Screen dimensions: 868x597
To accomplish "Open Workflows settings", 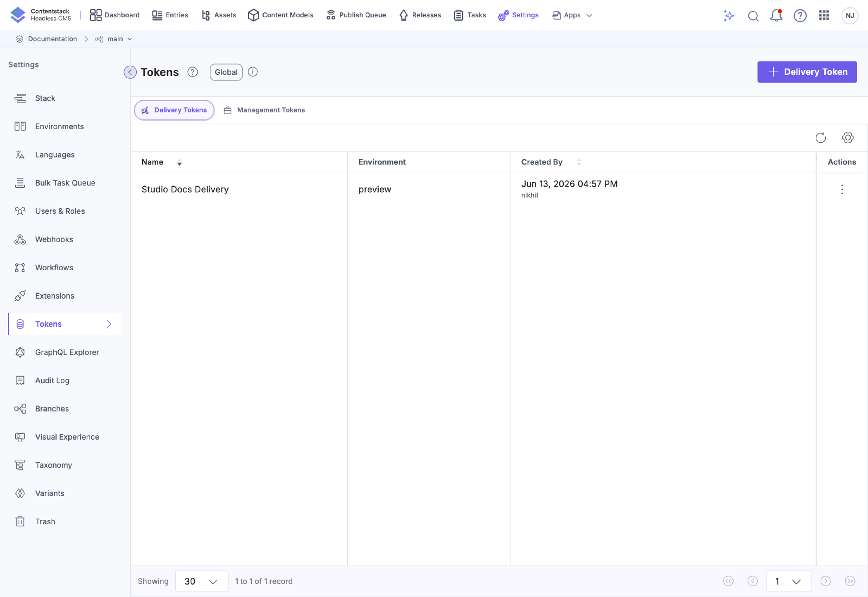I will click(65, 268).
